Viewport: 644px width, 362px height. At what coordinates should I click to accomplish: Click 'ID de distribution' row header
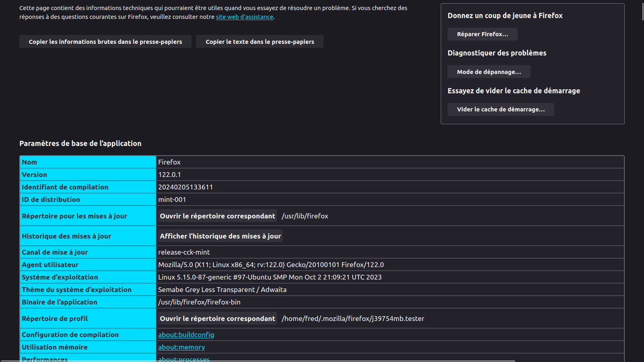pos(88,200)
